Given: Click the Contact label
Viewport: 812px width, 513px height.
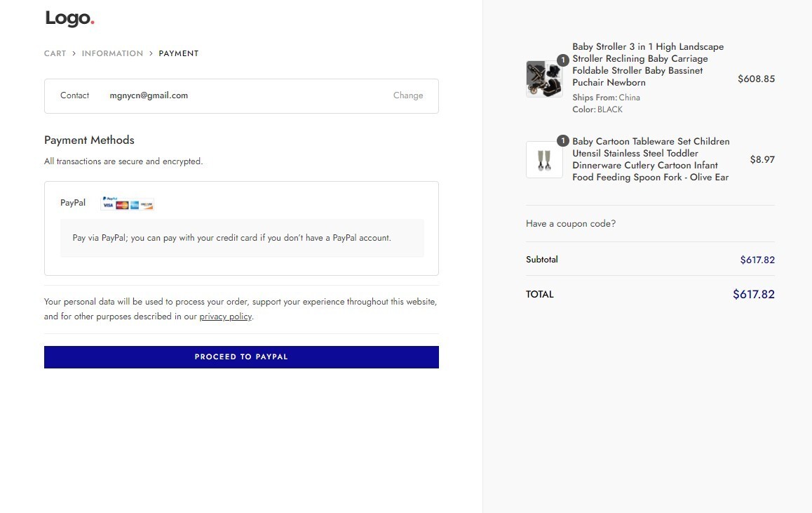Looking at the screenshot, I should (74, 95).
